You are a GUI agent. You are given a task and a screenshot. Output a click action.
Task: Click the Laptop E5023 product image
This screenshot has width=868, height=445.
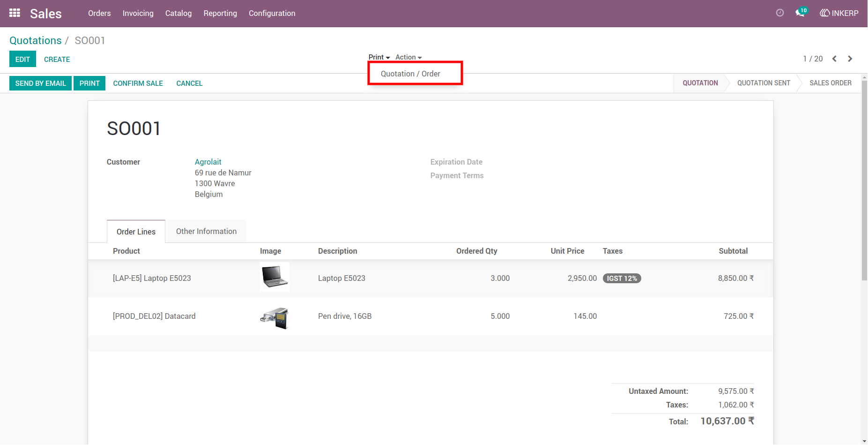pyautogui.click(x=274, y=277)
